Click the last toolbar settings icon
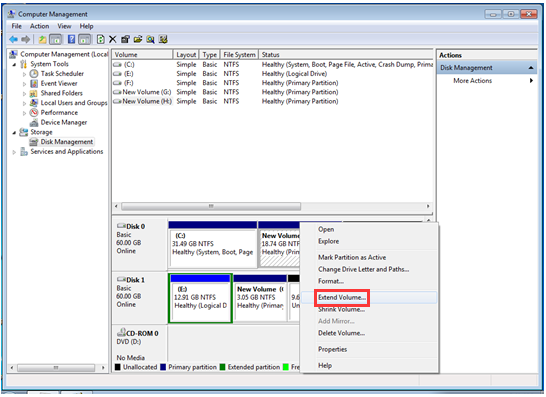Screen dimensions: 546x397 pos(163,39)
